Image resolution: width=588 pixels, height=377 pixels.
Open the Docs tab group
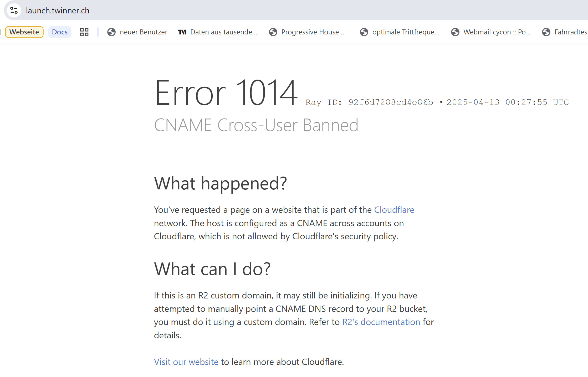point(60,32)
